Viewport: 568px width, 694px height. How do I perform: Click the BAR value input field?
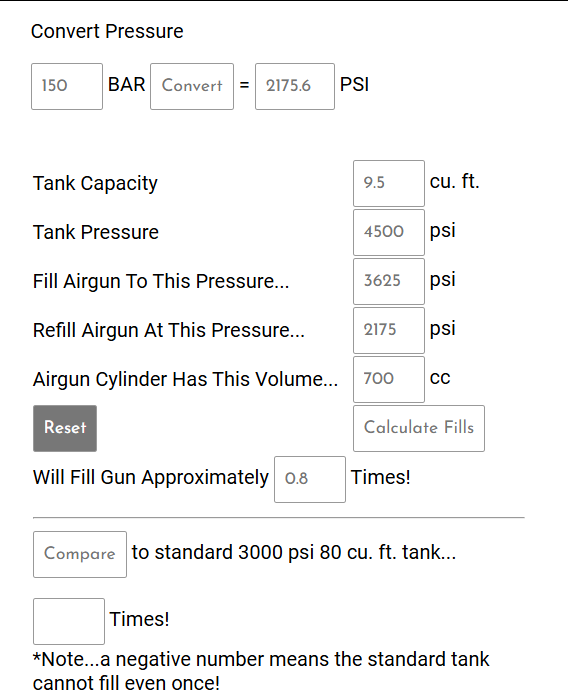pos(67,86)
